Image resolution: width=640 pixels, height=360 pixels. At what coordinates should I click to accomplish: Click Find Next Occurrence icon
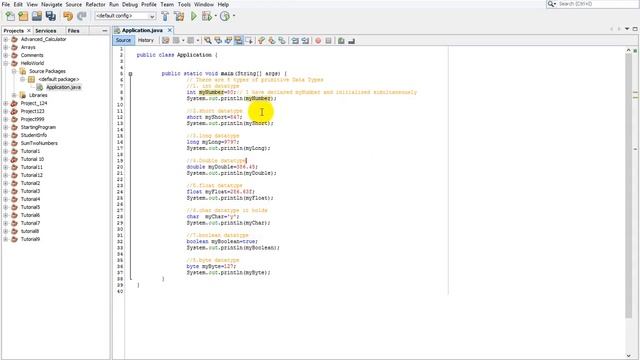click(x=228, y=40)
